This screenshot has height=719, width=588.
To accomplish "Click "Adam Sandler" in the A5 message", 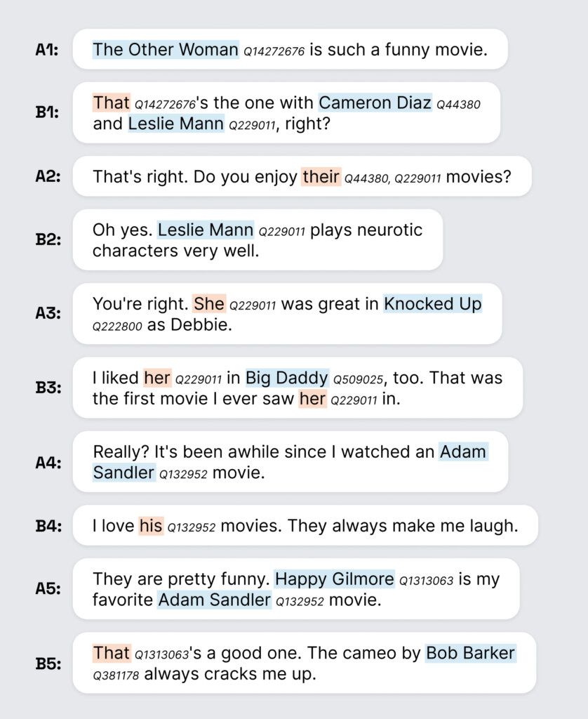I will [214, 600].
